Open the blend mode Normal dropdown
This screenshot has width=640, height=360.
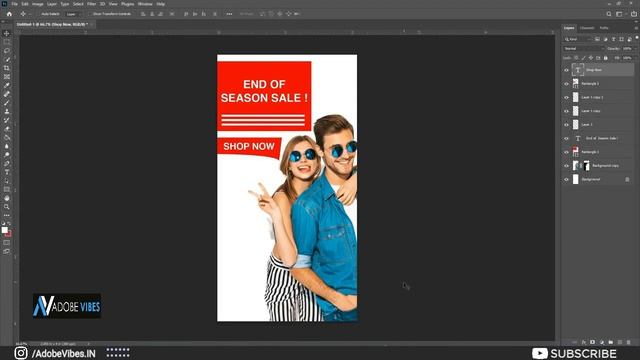(583, 49)
